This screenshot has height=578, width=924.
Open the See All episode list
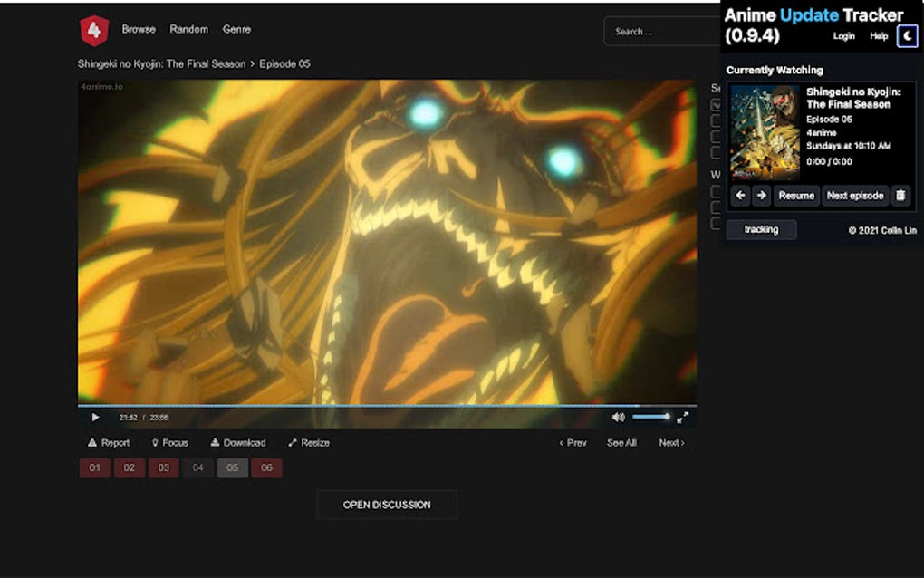tap(621, 442)
